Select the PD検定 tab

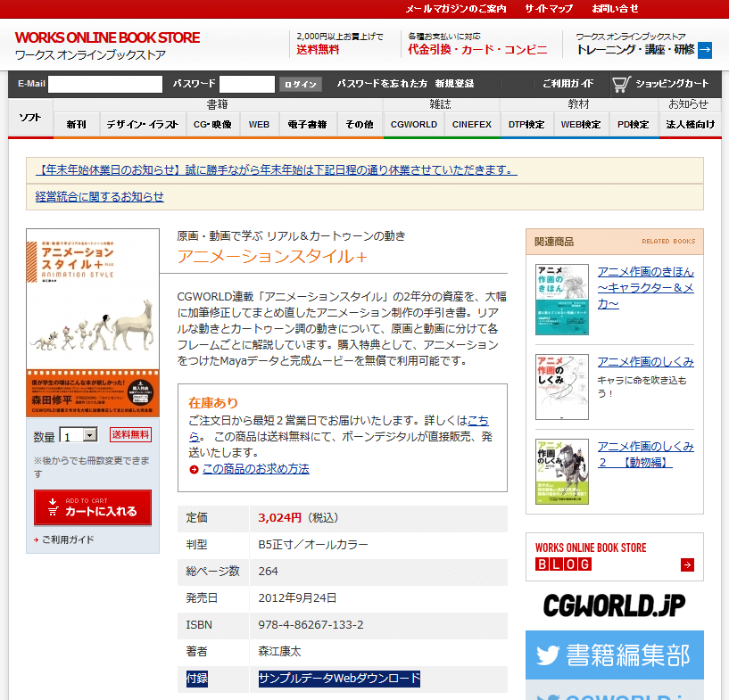coord(634,125)
